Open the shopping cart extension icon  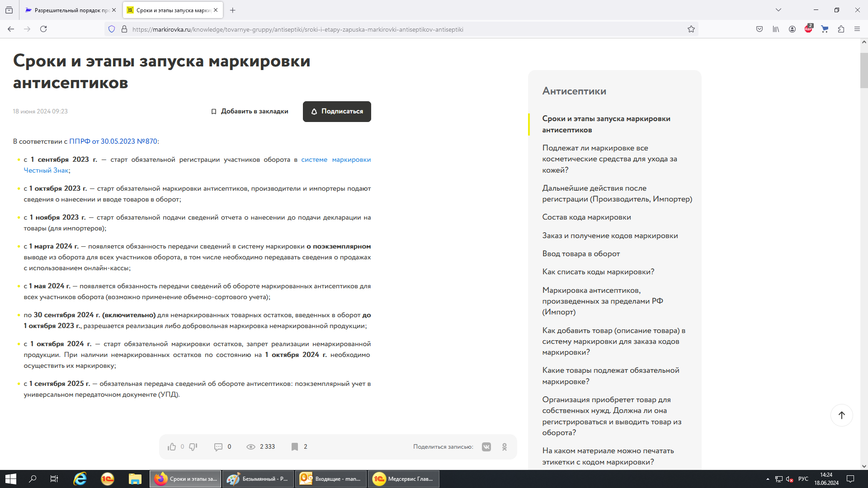coord(825,29)
